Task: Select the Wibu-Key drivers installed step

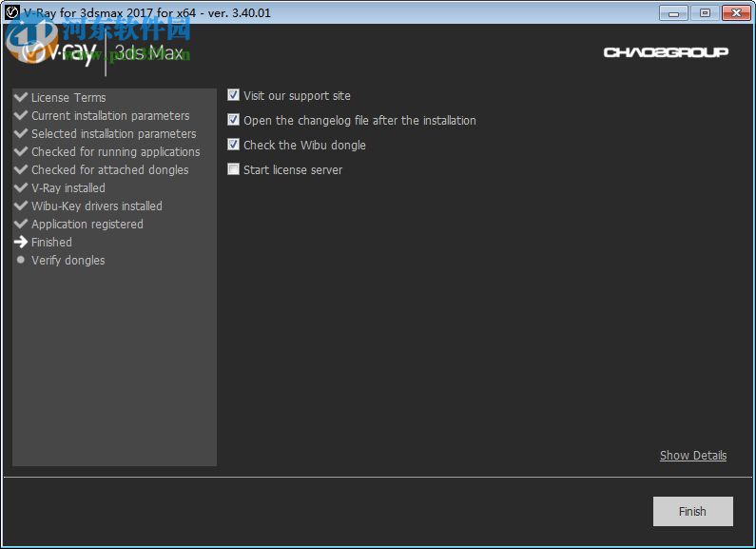Action: 97,206
